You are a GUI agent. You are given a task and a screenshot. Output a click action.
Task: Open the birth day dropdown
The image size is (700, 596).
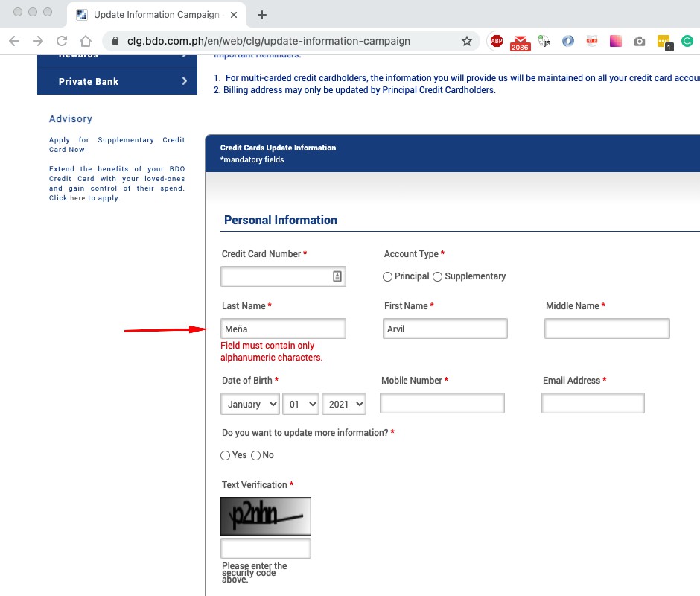coord(301,404)
